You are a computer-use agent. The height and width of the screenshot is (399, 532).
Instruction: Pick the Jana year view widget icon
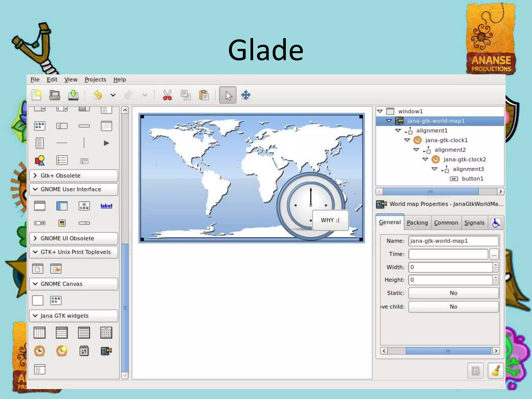click(106, 332)
